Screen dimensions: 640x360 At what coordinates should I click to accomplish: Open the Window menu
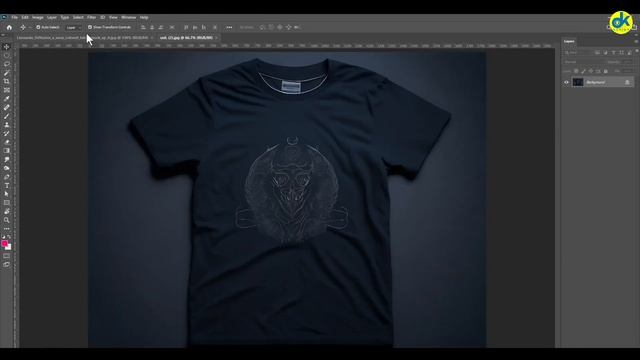(x=129, y=18)
